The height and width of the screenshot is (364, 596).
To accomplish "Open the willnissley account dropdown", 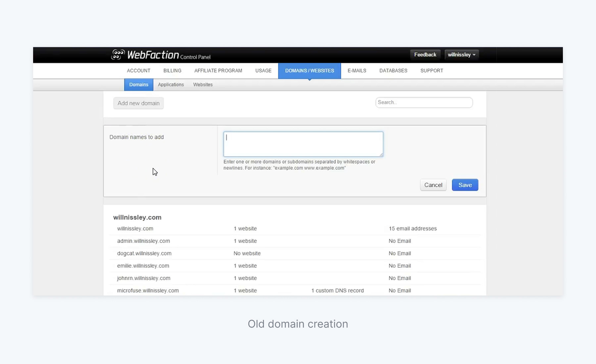I will click(462, 55).
